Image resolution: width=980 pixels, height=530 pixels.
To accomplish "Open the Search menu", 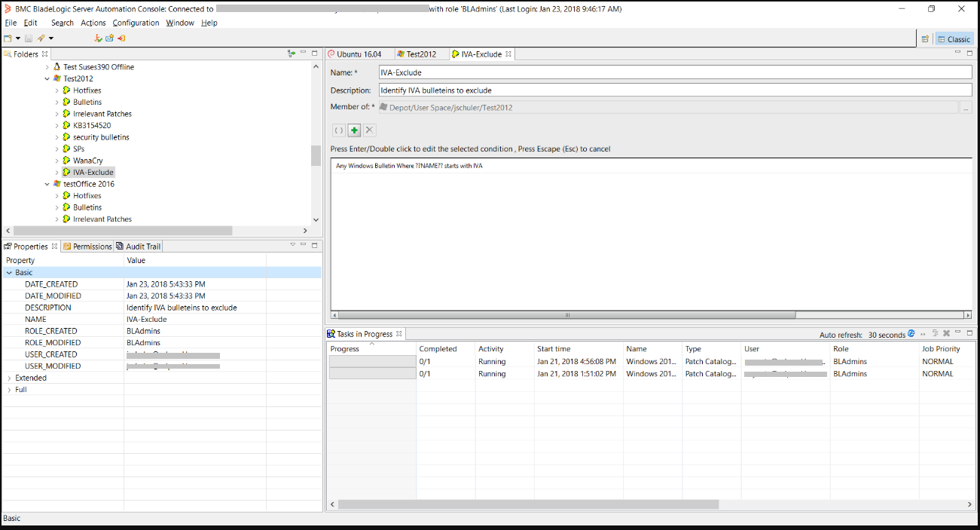I will point(62,23).
